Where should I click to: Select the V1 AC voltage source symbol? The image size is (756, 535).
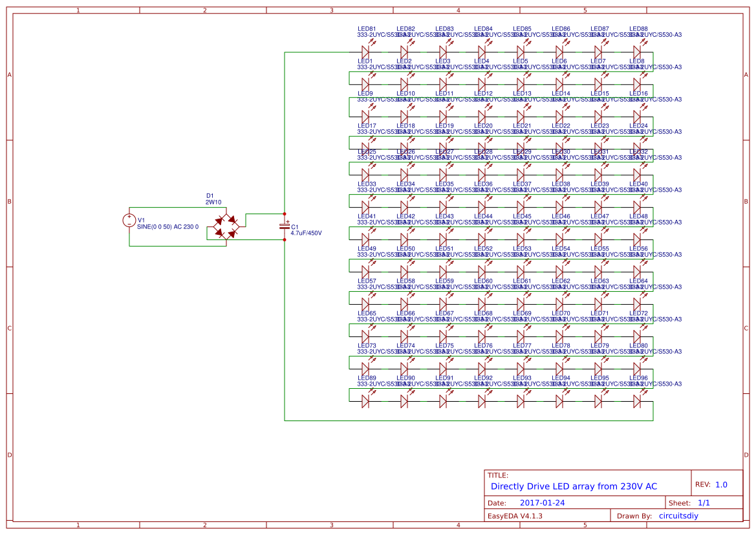(x=129, y=221)
